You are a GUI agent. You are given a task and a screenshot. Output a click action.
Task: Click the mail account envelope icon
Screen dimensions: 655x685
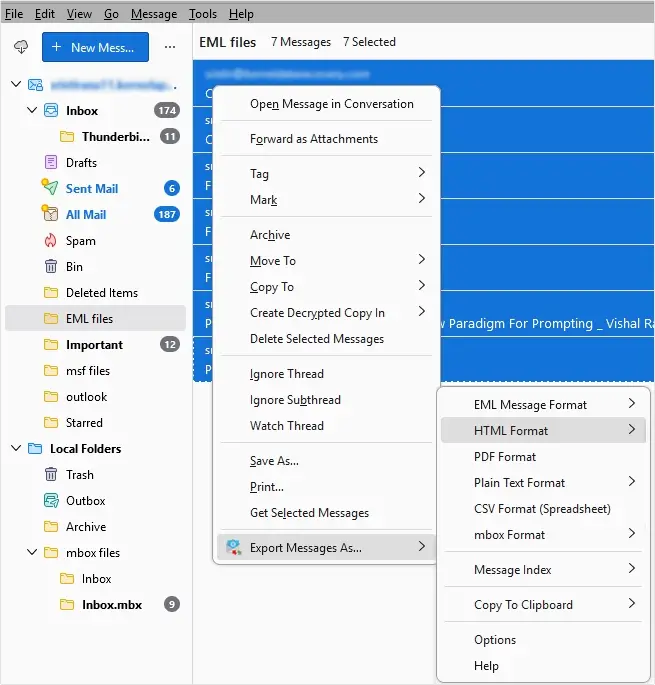point(35,85)
